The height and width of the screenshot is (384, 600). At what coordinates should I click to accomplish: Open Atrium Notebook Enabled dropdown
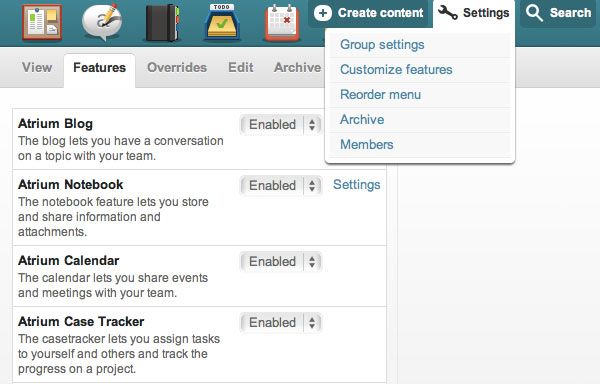coord(281,185)
